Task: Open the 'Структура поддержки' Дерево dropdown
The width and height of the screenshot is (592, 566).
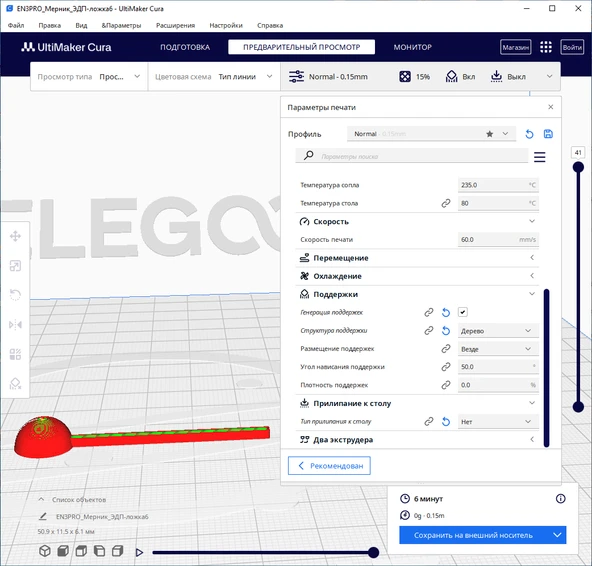Action: coord(498,331)
